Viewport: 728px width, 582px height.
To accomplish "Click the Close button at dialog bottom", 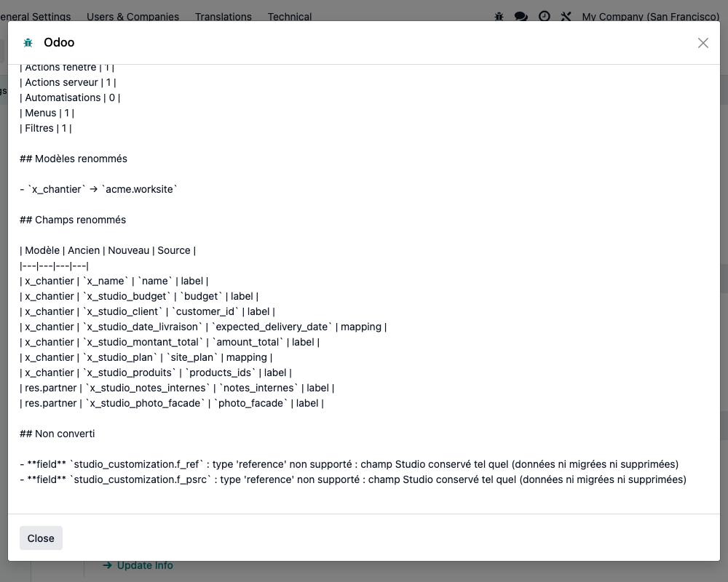I will [41, 538].
